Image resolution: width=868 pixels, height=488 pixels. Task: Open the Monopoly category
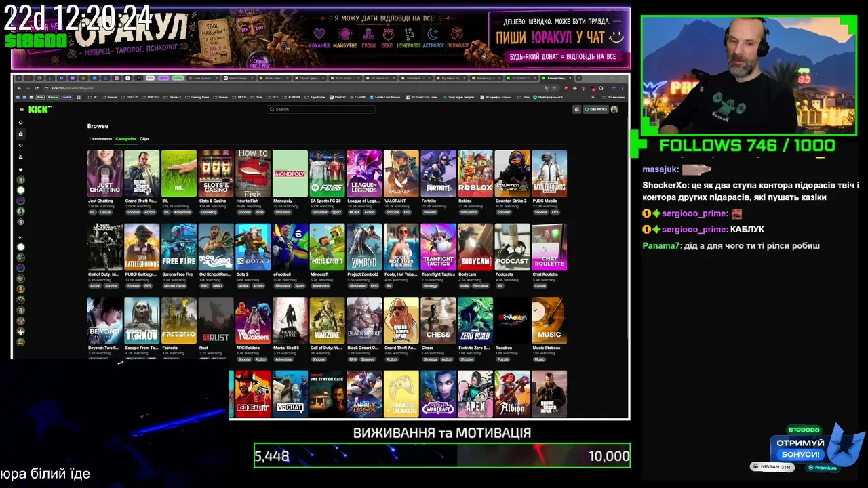coord(290,174)
